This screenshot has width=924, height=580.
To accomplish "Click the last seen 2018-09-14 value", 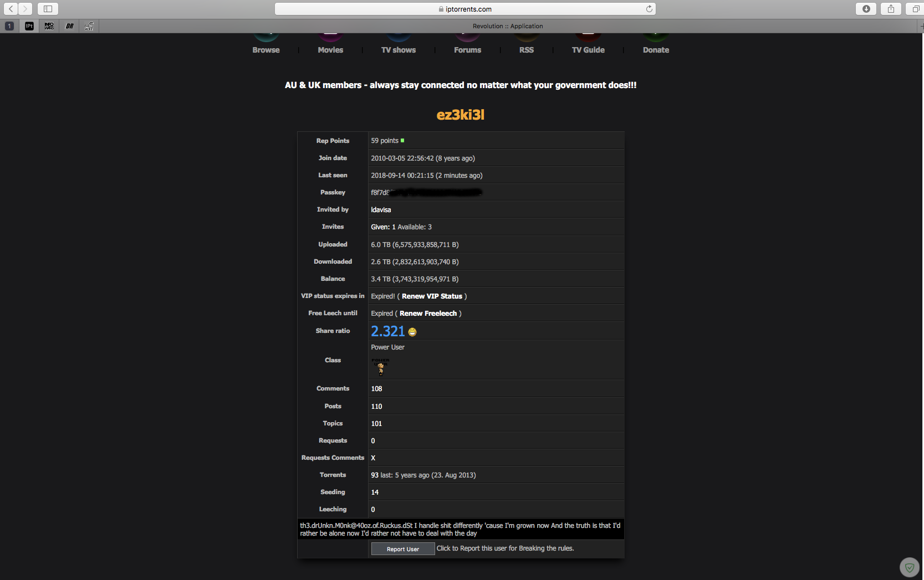I will [427, 176].
